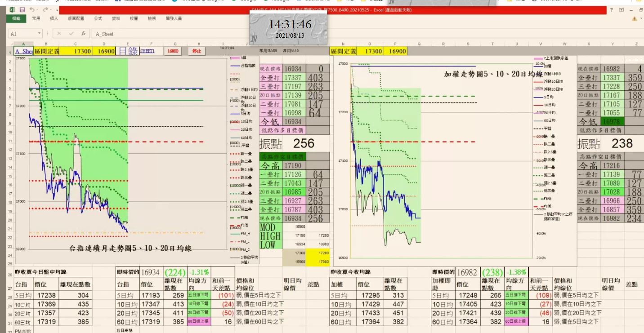Redo the action in quick access toolbar

coord(45,9)
